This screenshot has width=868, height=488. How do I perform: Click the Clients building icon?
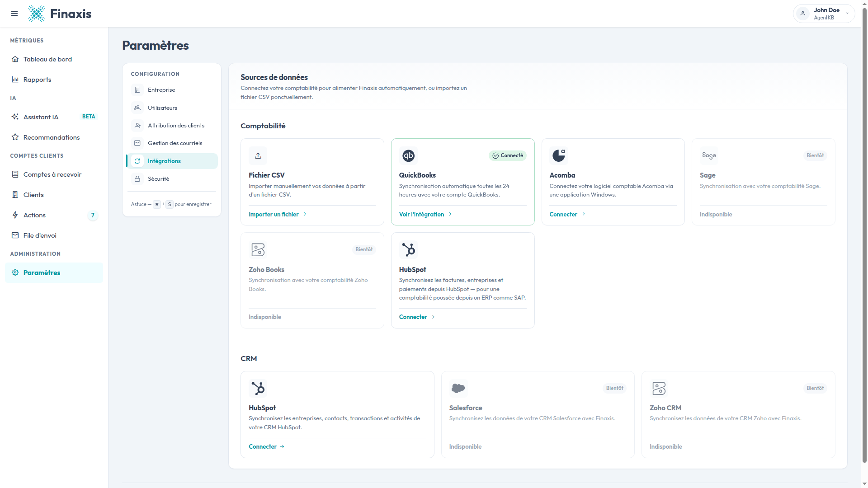tap(15, 194)
